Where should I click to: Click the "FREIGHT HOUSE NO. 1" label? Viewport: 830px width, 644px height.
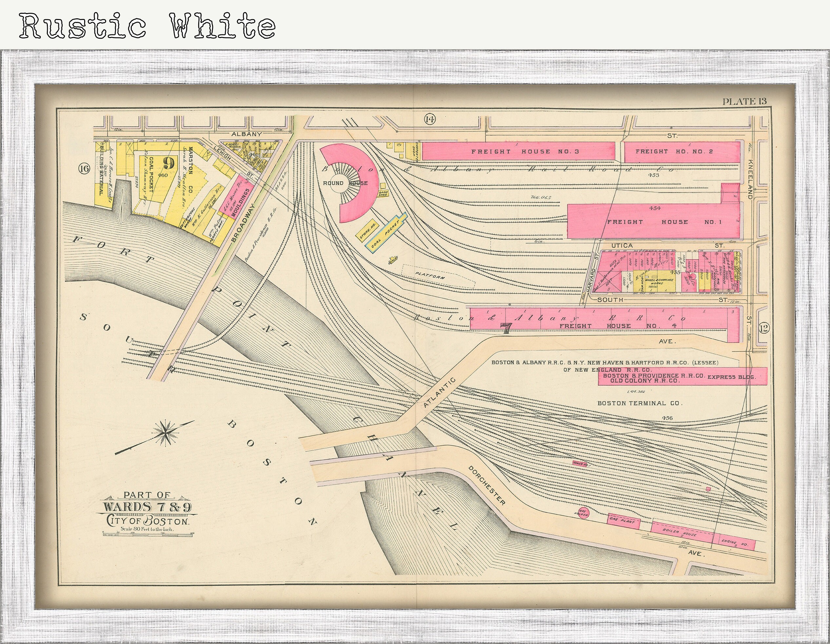pyautogui.click(x=664, y=222)
